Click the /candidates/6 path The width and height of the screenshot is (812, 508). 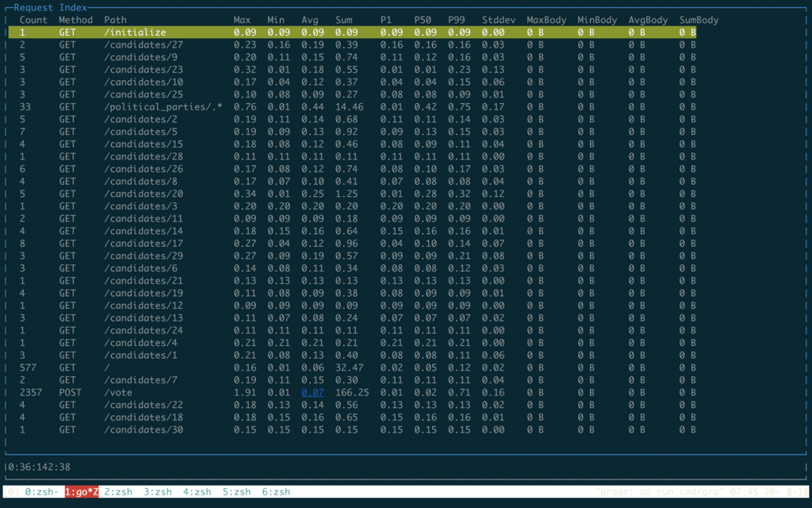[x=141, y=268]
